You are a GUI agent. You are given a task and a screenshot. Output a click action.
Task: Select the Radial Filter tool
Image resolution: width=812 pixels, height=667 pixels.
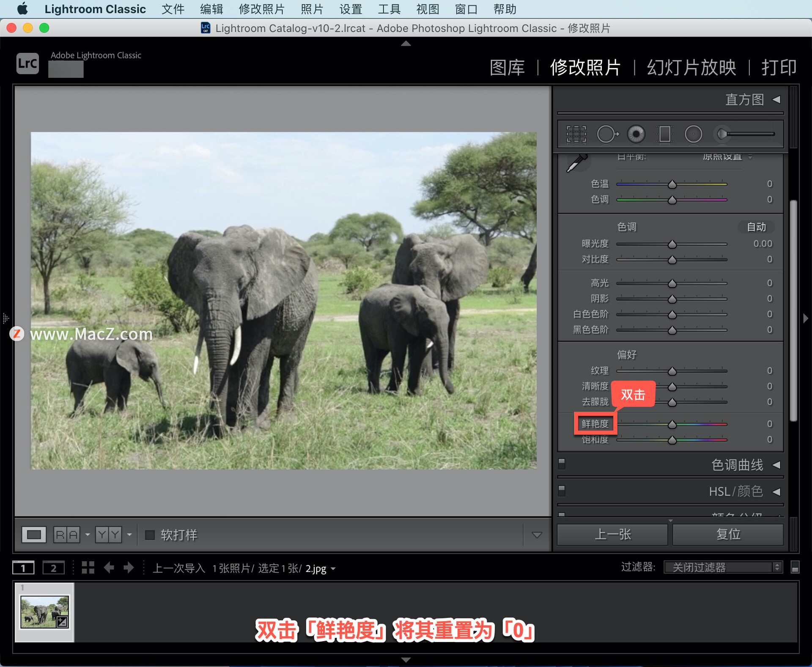click(x=693, y=134)
